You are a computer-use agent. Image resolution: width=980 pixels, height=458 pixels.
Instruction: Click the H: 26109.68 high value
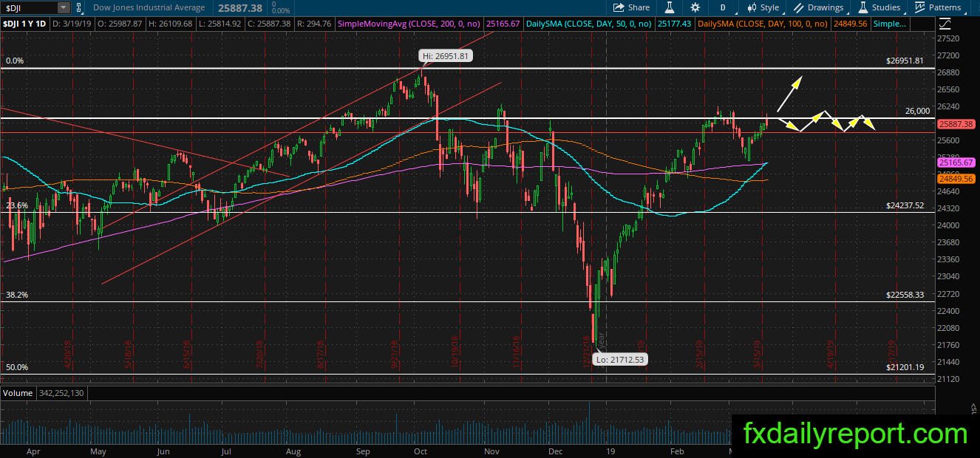(x=171, y=24)
